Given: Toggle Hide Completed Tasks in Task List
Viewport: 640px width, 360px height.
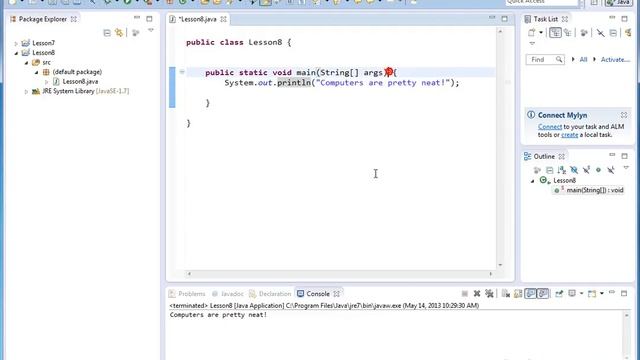Looking at the screenshot, I should (600, 33).
